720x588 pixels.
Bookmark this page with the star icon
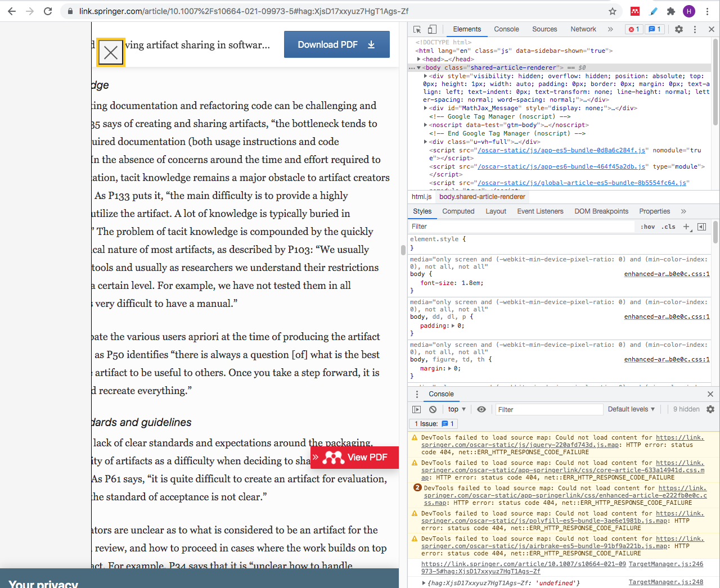coord(613,11)
